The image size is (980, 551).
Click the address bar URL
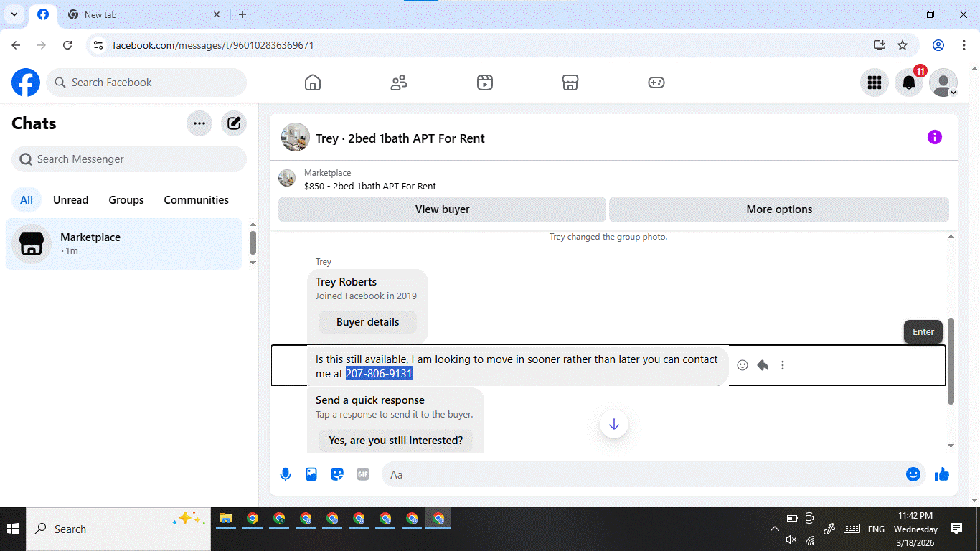[213, 45]
